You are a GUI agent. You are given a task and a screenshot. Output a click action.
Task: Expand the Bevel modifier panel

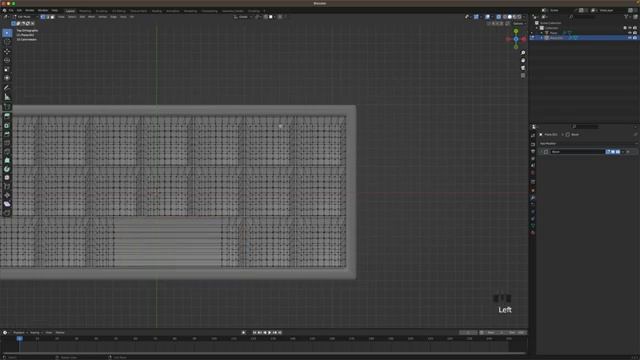point(541,152)
